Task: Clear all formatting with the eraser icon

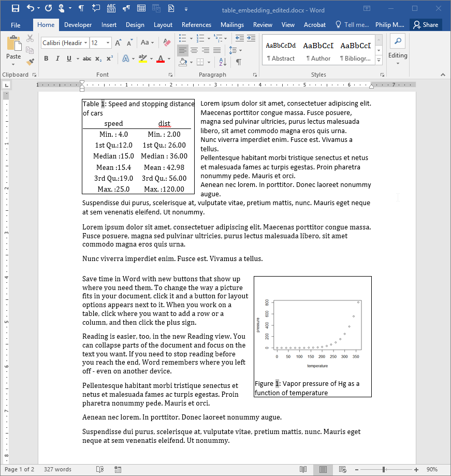Action: coord(167,43)
